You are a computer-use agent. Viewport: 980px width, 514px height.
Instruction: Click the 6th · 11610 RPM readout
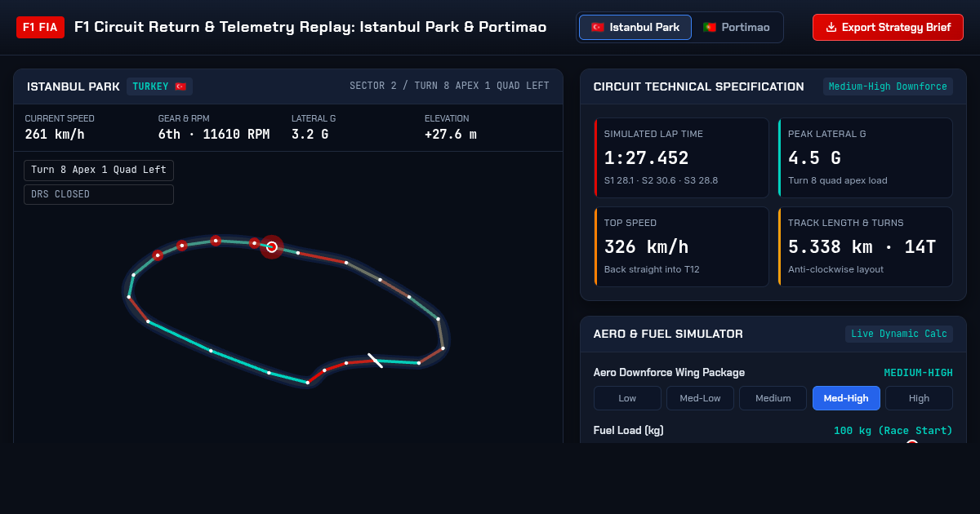pos(214,135)
